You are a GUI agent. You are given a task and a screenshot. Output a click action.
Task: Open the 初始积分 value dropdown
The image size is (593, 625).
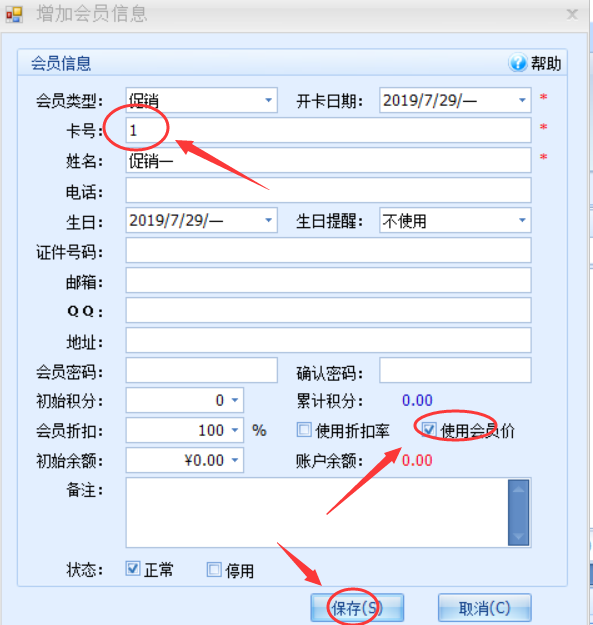point(235,400)
